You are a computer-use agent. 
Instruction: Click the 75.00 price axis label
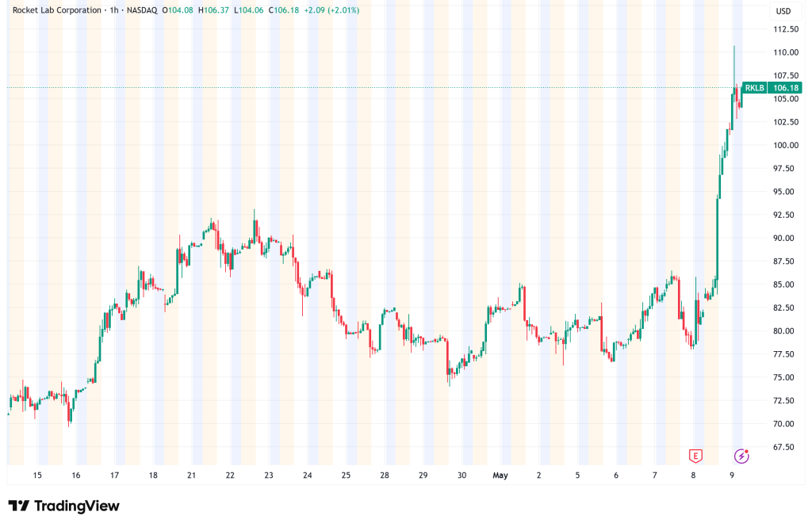[x=784, y=377]
